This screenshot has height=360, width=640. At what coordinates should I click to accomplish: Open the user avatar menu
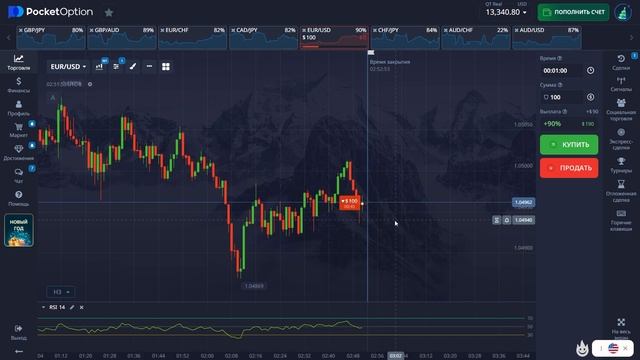[623, 12]
